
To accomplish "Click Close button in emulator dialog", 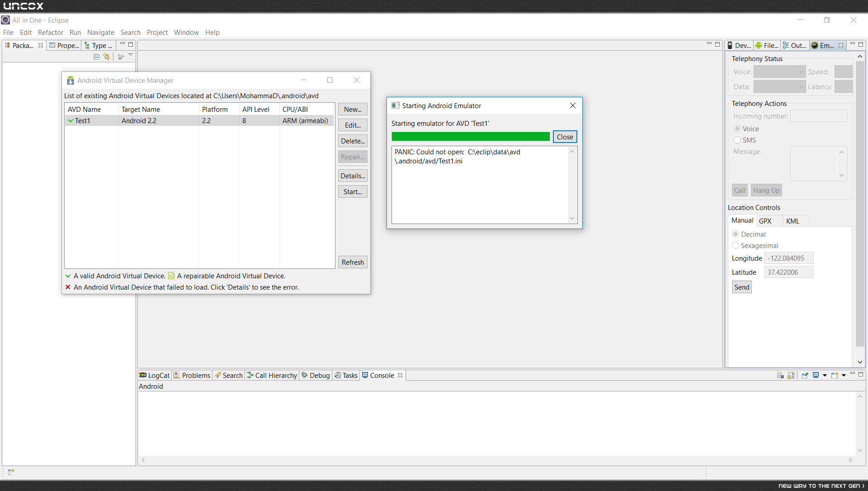I will 565,137.
